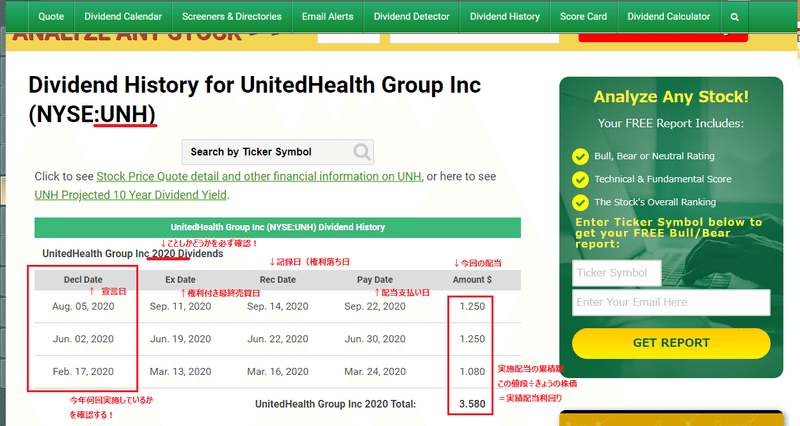Select declaration date Aug. 05, 2020
800x426 pixels.
pyautogui.click(x=83, y=306)
